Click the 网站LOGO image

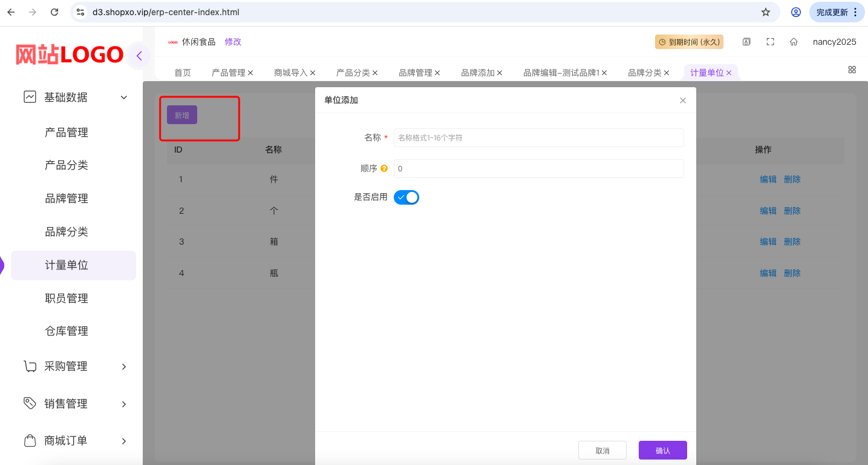70,55
